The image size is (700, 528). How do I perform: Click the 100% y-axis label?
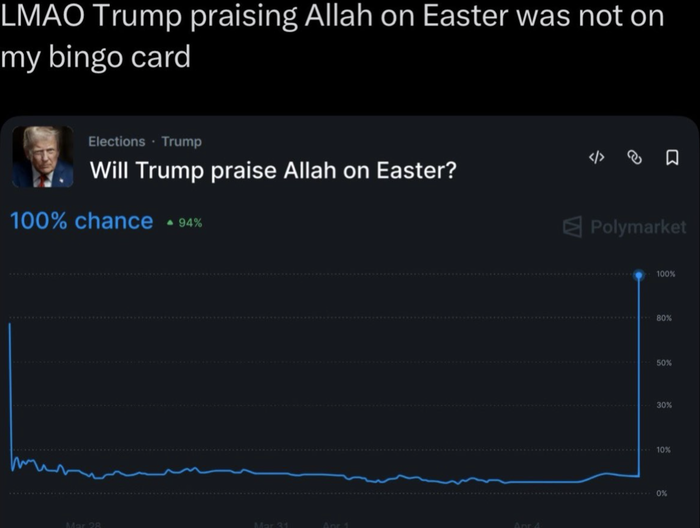[x=666, y=274]
